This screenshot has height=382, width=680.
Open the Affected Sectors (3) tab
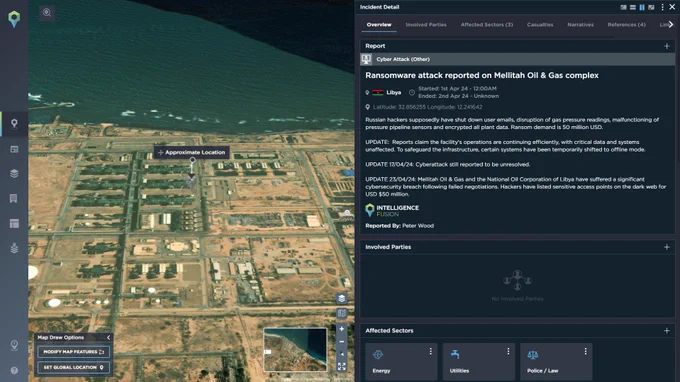click(x=487, y=25)
